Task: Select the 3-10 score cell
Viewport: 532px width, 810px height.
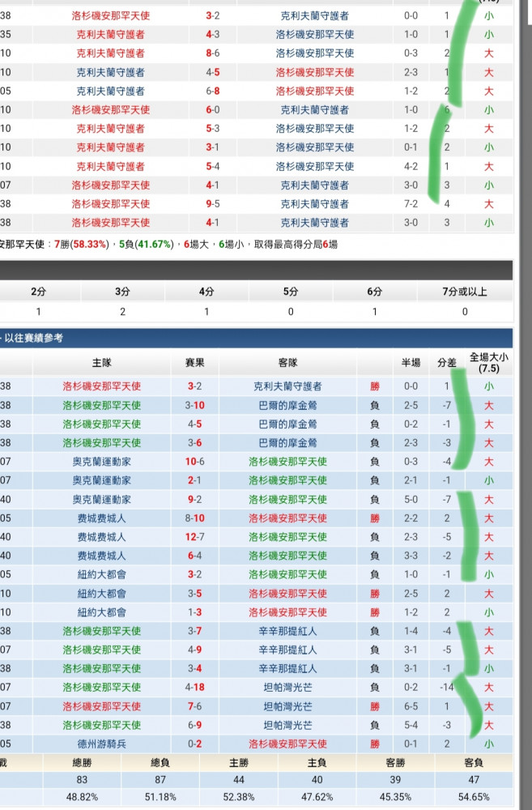Action: 194,405
